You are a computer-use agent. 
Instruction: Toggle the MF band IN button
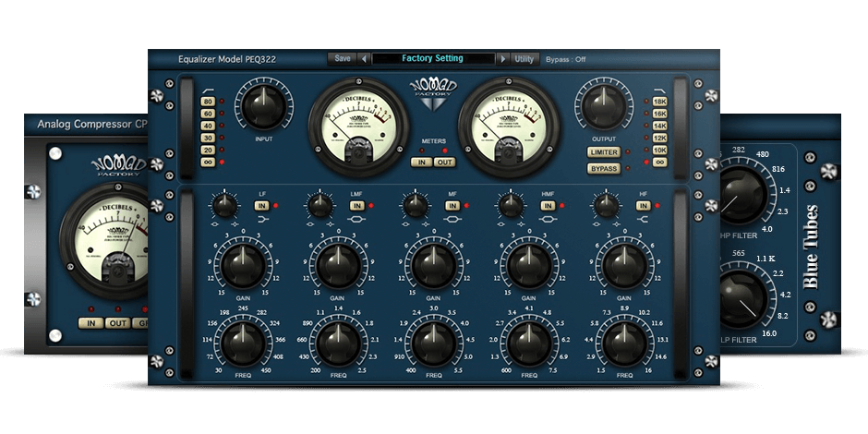click(452, 206)
